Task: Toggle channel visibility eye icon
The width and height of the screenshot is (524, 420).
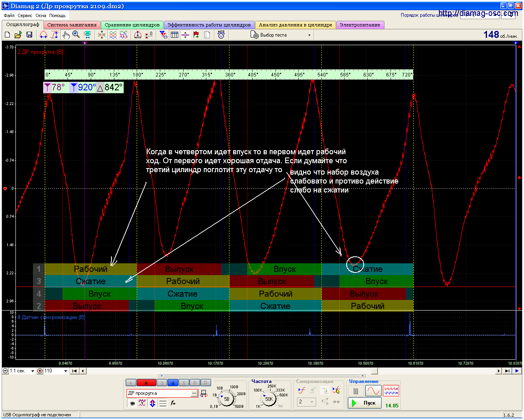Action: 132,403
